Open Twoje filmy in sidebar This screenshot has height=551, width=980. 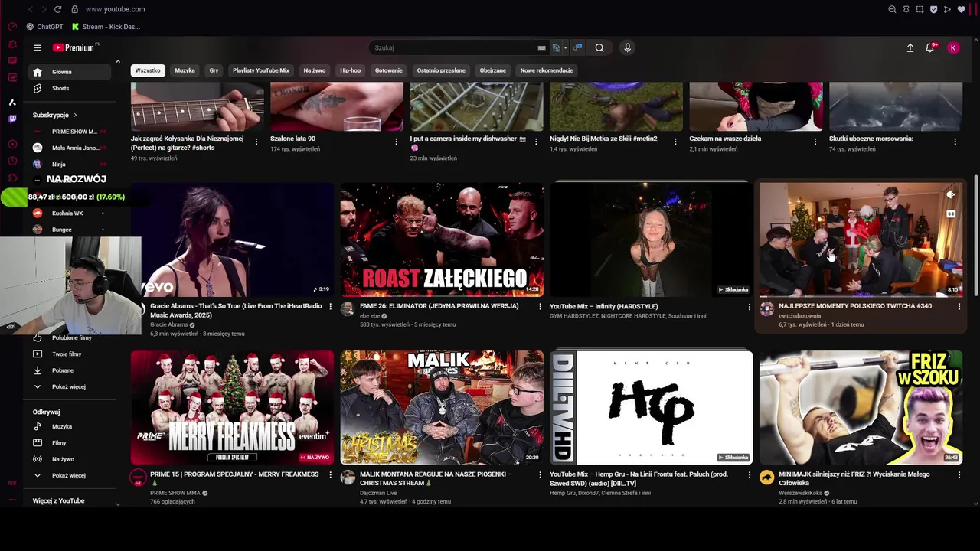(71, 354)
